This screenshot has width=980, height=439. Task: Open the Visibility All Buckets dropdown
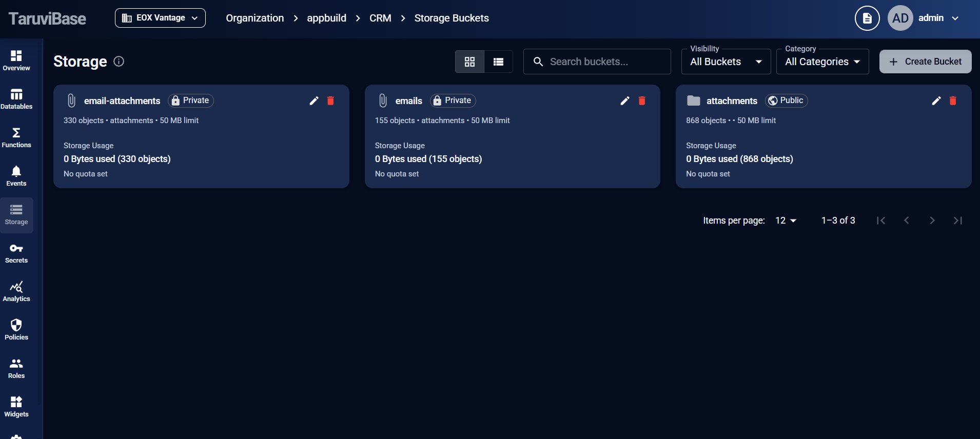pyautogui.click(x=726, y=62)
